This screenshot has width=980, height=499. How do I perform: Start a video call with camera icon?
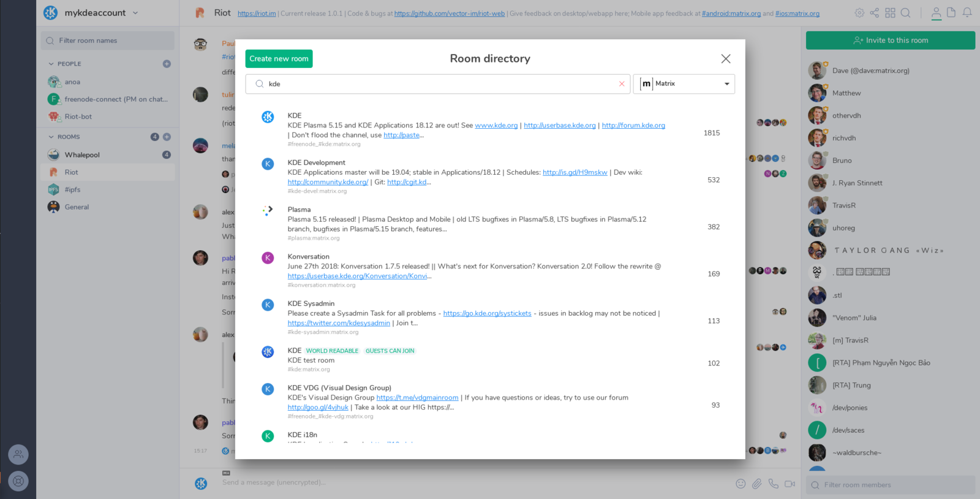(790, 484)
